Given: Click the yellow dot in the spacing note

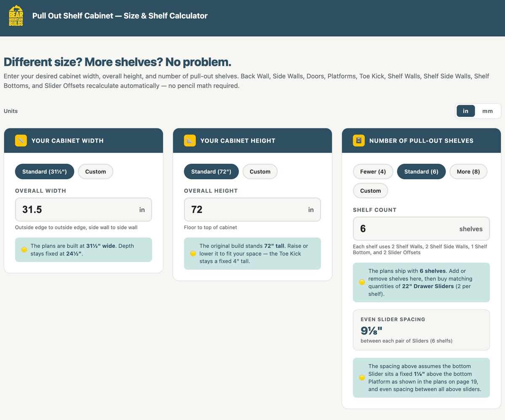Looking at the screenshot, I should pos(361,377).
